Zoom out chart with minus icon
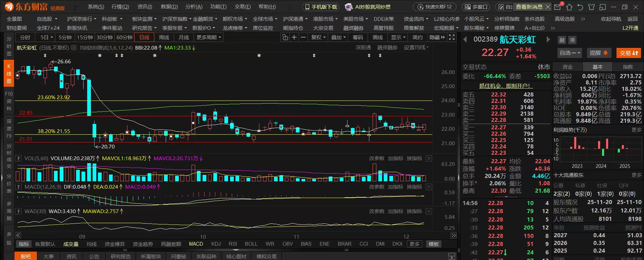Screen dimensions: 644x260 [303, 38]
